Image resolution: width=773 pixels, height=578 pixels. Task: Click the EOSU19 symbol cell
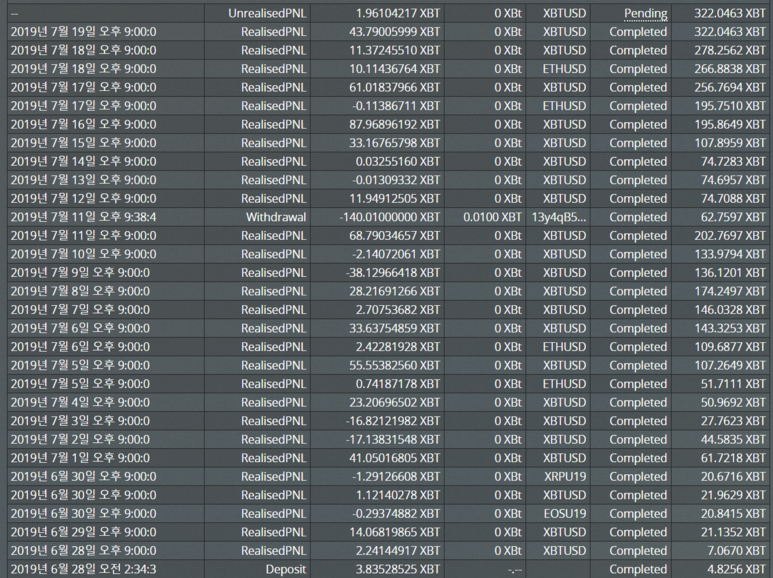565,513
